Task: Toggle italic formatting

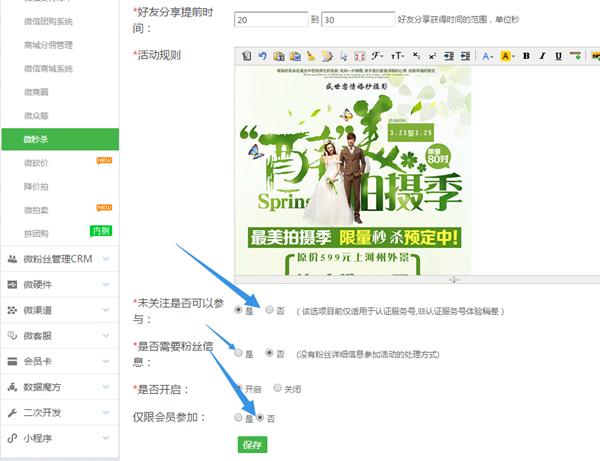Action: (x=542, y=56)
